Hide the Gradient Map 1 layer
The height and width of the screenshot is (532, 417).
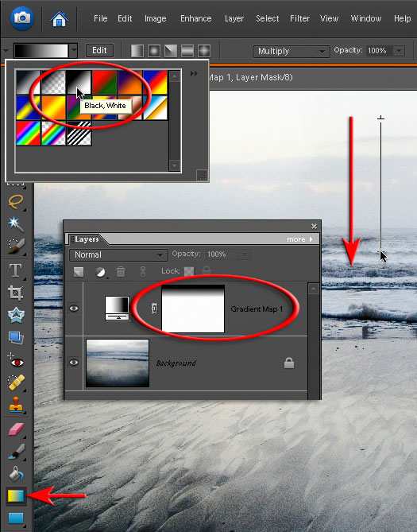point(74,308)
